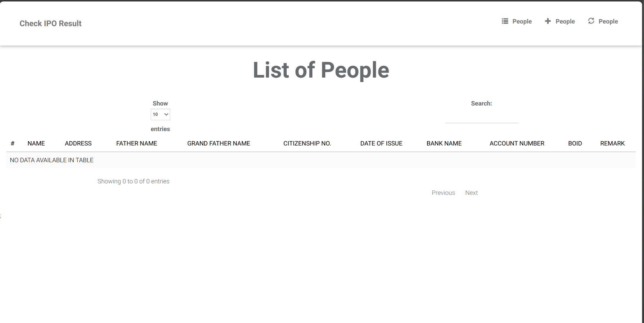
Task: Click the Next pagination button
Action: (471, 193)
